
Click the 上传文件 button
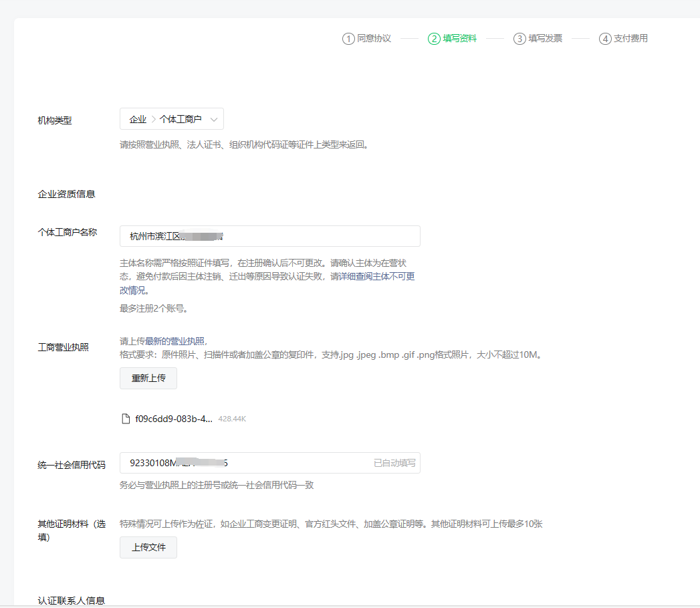148,547
